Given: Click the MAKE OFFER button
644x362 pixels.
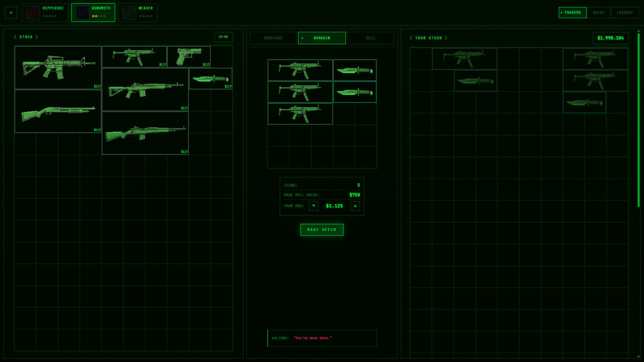Looking at the screenshot, I should (x=322, y=230).
